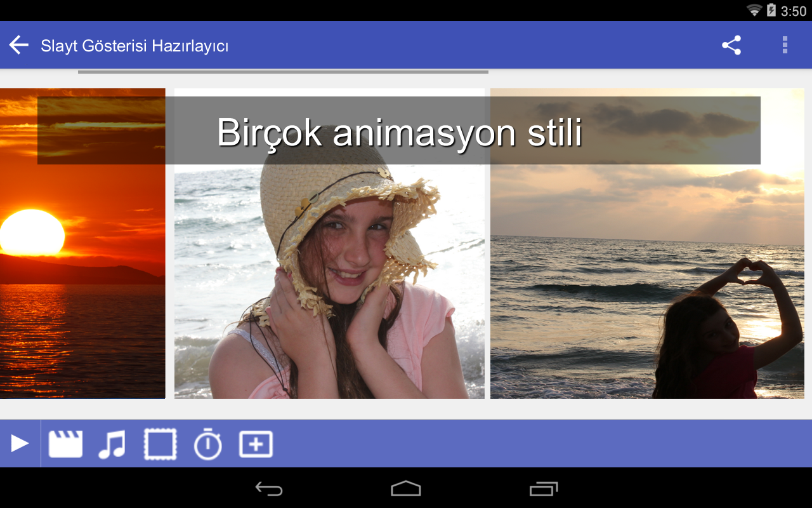The image size is (812, 508).
Task: Tap the Android home button
Action: point(406,488)
